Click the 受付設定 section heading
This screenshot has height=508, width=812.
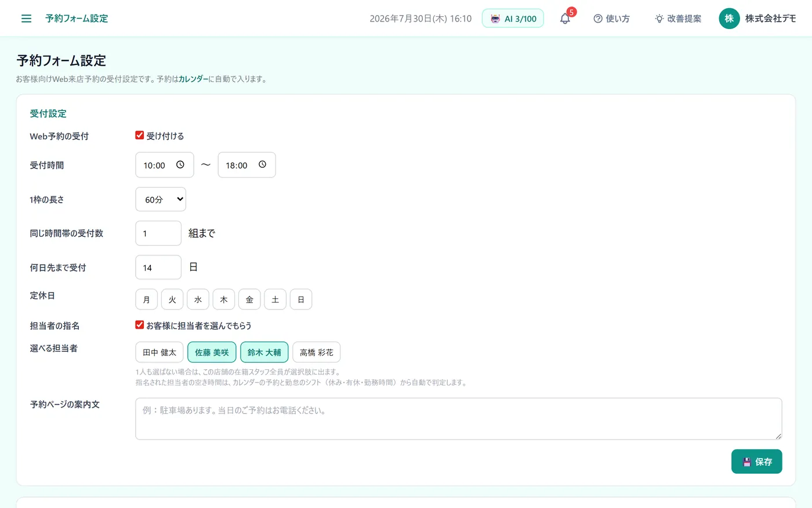click(x=48, y=114)
